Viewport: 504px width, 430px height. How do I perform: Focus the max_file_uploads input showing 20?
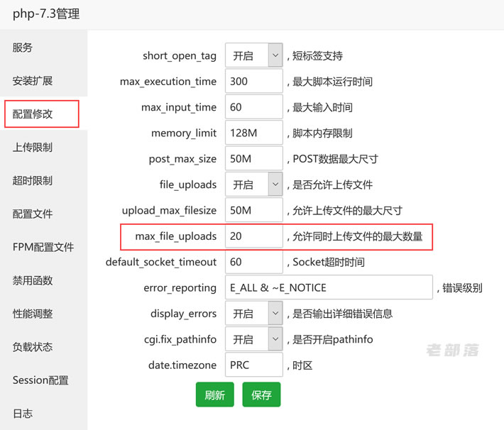(254, 236)
